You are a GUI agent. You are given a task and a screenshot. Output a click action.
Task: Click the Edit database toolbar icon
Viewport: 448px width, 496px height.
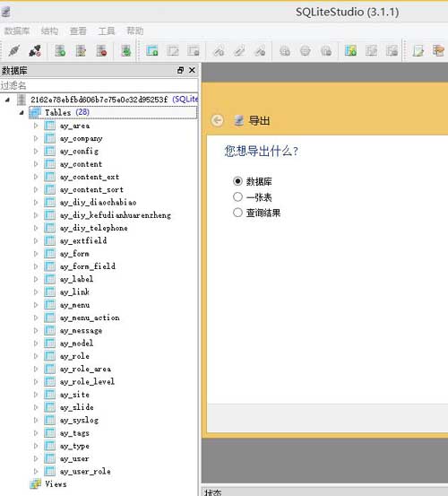coord(81,50)
